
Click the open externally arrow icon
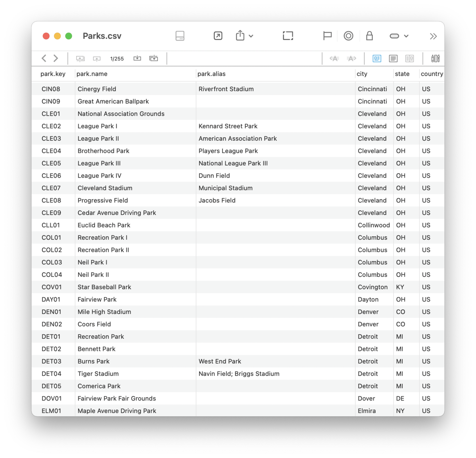[x=218, y=36]
